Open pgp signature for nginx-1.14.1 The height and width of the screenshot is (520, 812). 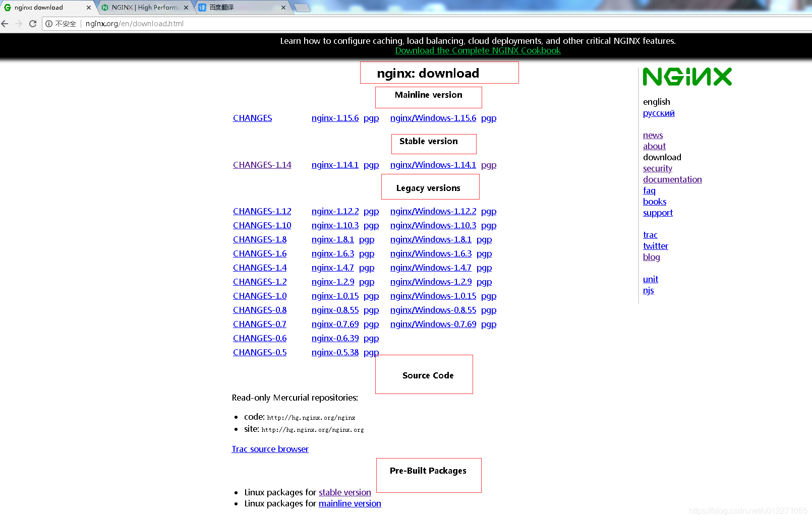tap(371, 165)
